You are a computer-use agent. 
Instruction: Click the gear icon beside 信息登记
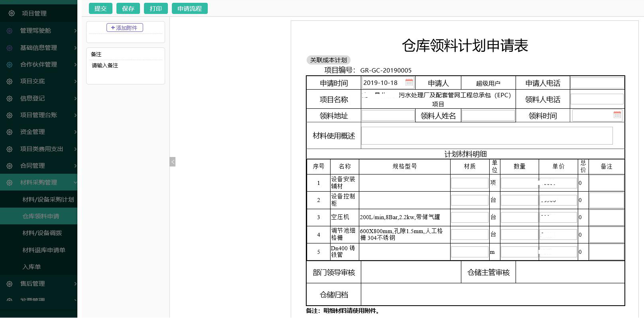pyautogui.click(x=10, y=98)
